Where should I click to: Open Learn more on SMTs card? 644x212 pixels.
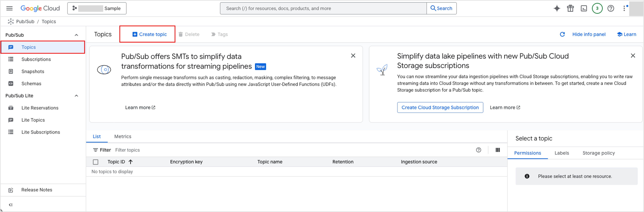140,107
